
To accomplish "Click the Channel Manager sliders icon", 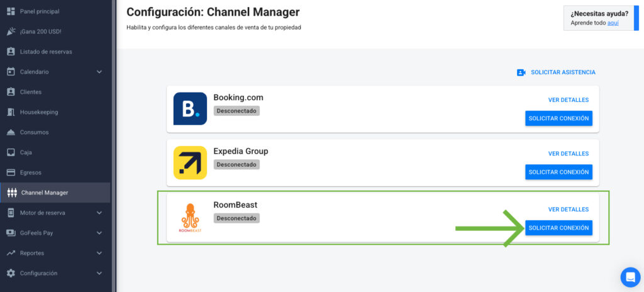I will [x=12, y=193].
